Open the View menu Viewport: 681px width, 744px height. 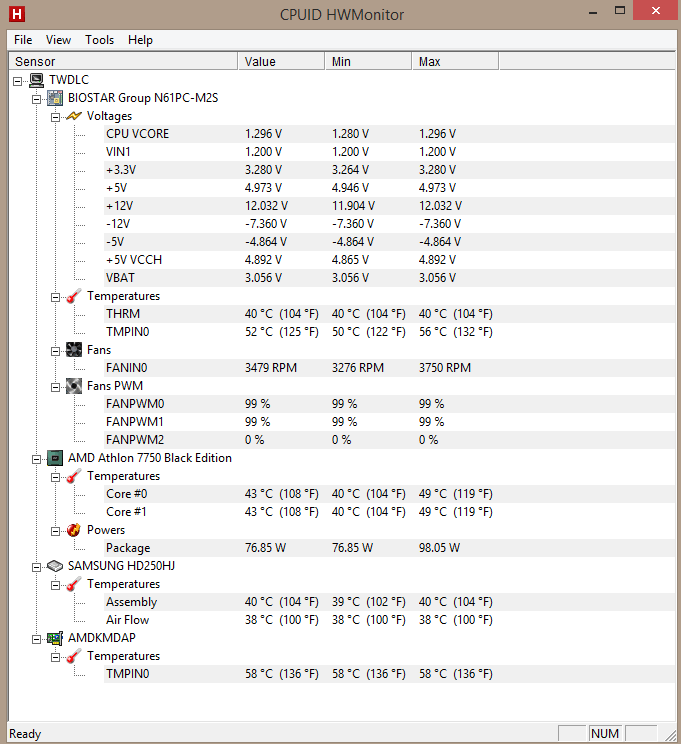click(58, 40)
